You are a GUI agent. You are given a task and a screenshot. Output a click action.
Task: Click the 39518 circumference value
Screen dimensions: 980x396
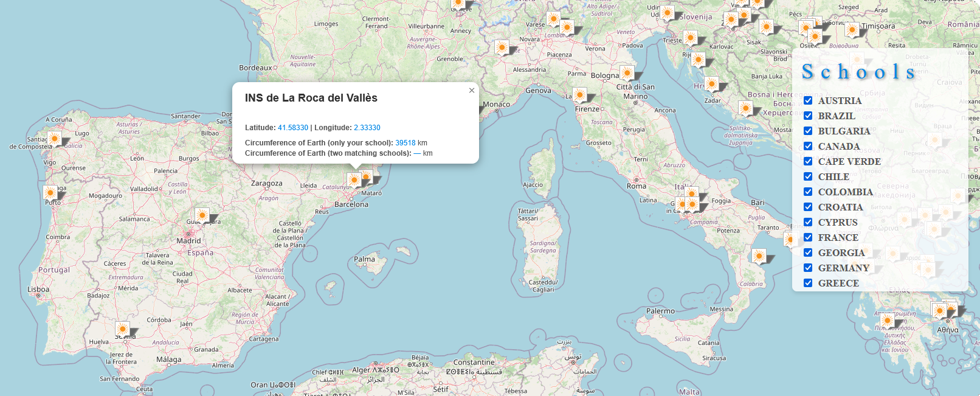coord(405,143)
